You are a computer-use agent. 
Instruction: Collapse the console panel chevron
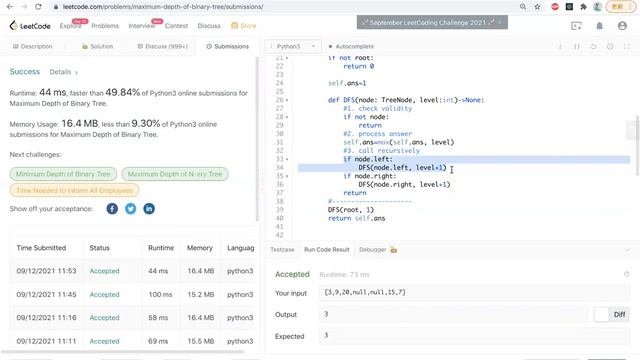pos(627,250)
